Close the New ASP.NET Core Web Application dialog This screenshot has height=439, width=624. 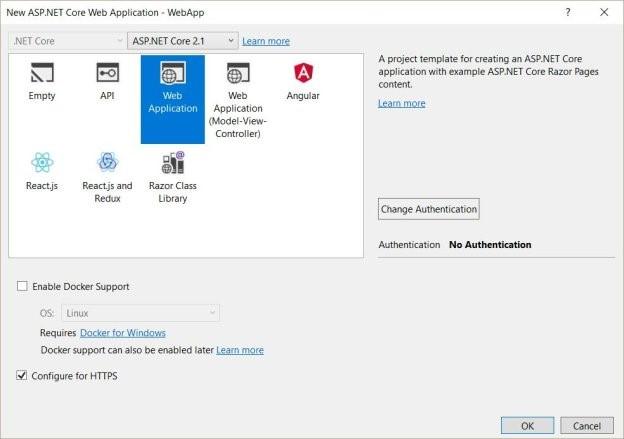604,12
